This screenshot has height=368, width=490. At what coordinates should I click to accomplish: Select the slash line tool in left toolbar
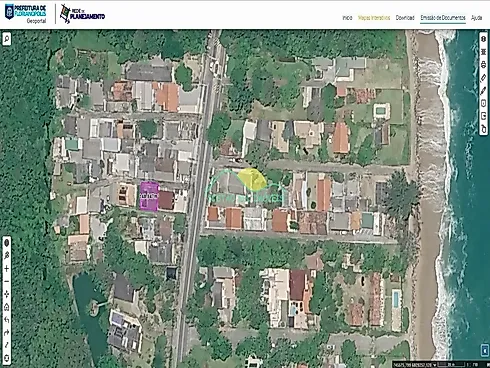(x=6, y=345)
